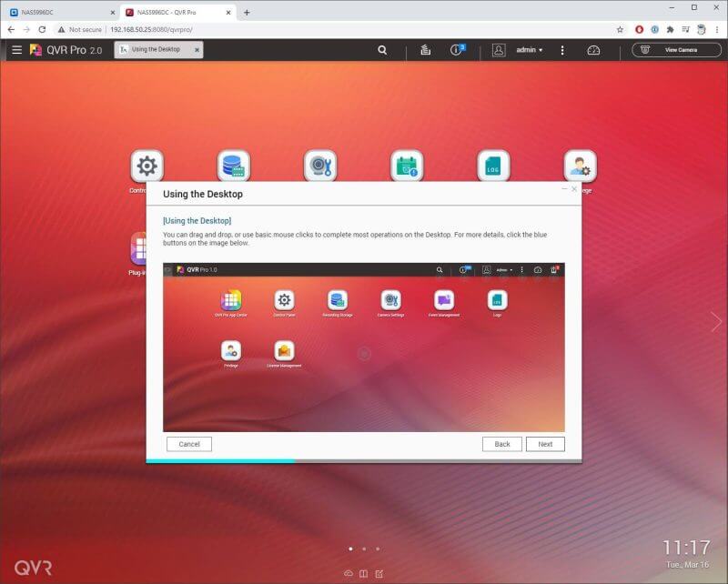
Task: Select the second desktop page dot
Action: [x=364, y=549]
